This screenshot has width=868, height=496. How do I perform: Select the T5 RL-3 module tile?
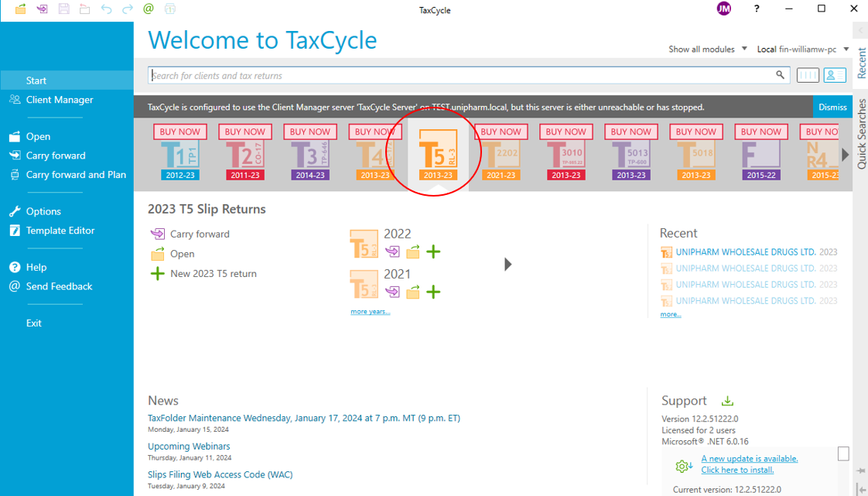tap(438, 155)
